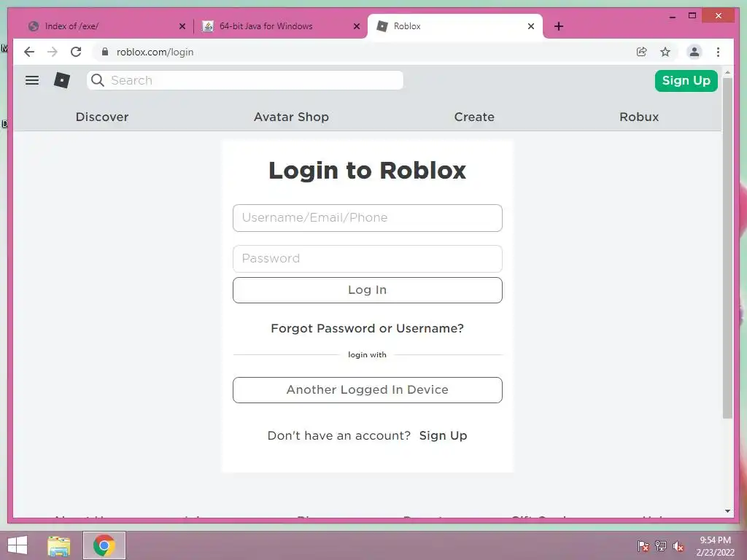Image resolution: width=747 pixels, height=560 pixels.
Task: Open the Create menu item
Action: (x=474, y=117)
